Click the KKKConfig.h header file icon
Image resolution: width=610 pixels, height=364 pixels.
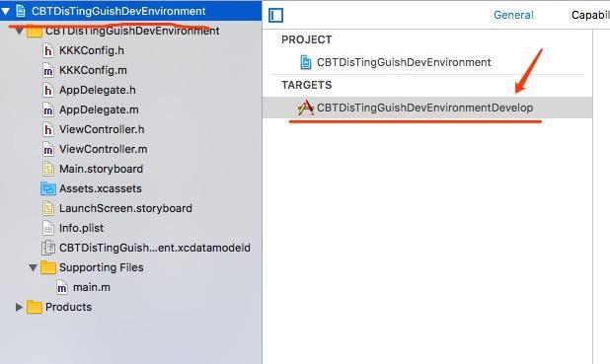pyautogui.click(x=47, y=50)
